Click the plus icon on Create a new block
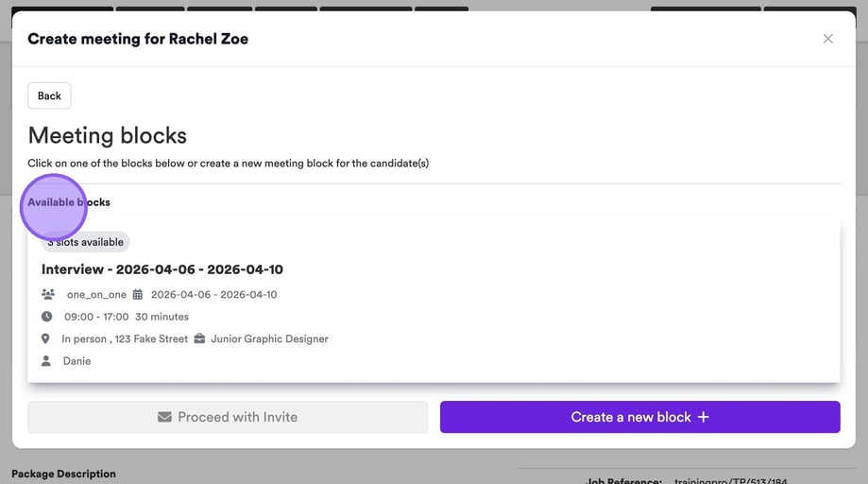868x484 pixels. (703, 417)
